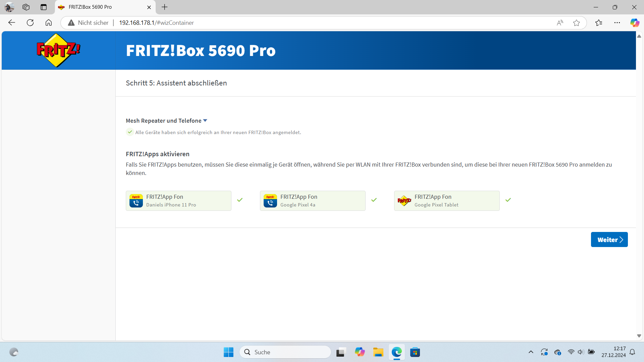This screenshot has width=644, height=362.
Task: Open a new browser tab
Action: pos(164,7)
